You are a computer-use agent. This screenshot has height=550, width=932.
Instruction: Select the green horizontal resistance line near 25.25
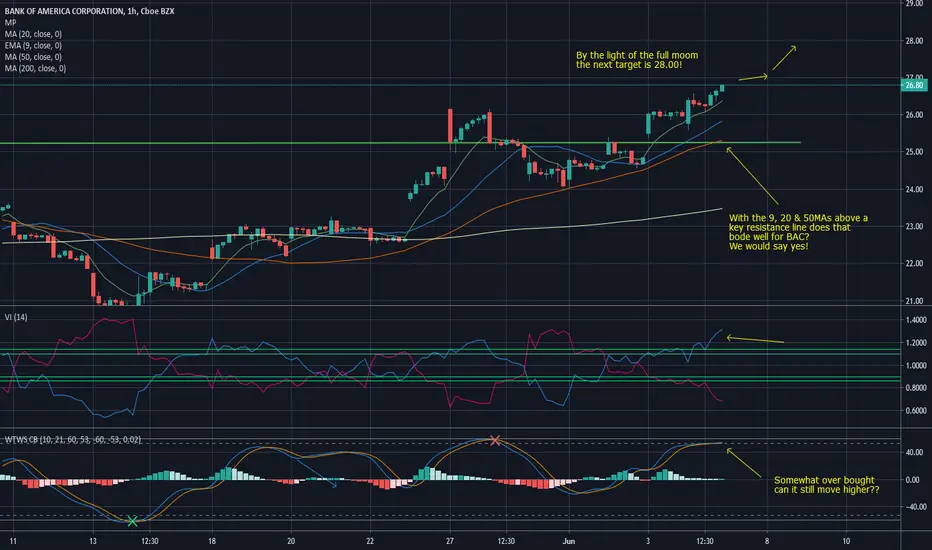click(400, 143)
